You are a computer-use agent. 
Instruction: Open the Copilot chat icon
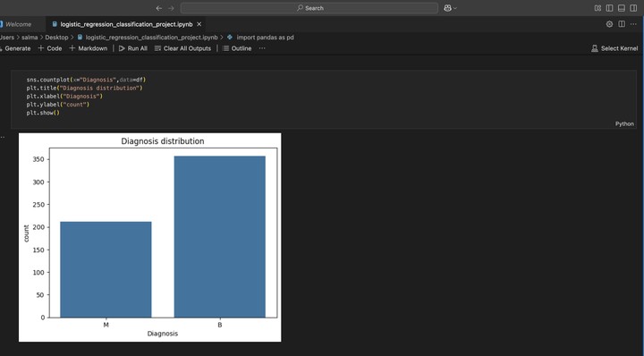(x=448, y=8)
